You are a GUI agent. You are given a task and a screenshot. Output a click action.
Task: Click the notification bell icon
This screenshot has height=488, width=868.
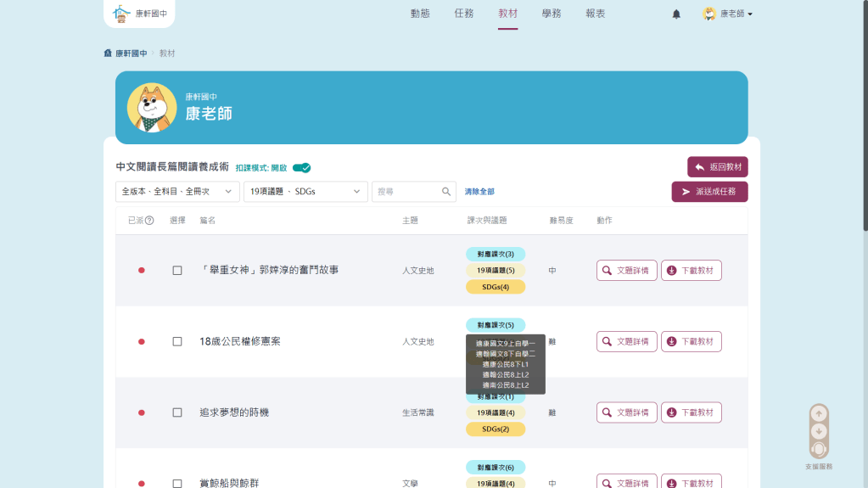pos(676,14)
